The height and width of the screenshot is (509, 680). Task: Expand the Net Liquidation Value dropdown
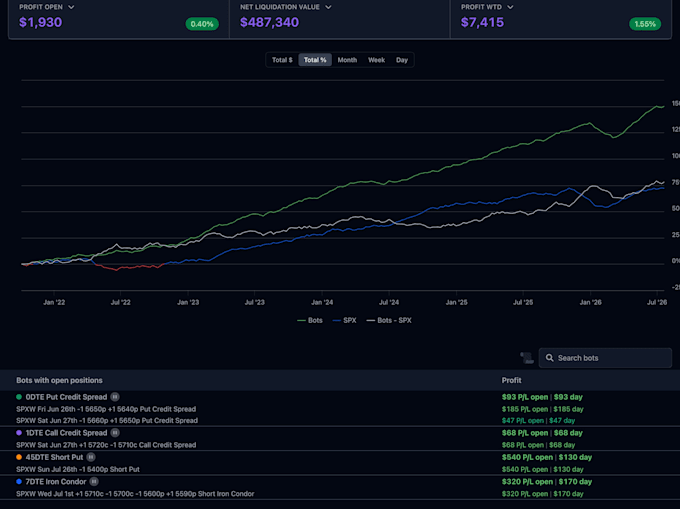pos(328,7)
